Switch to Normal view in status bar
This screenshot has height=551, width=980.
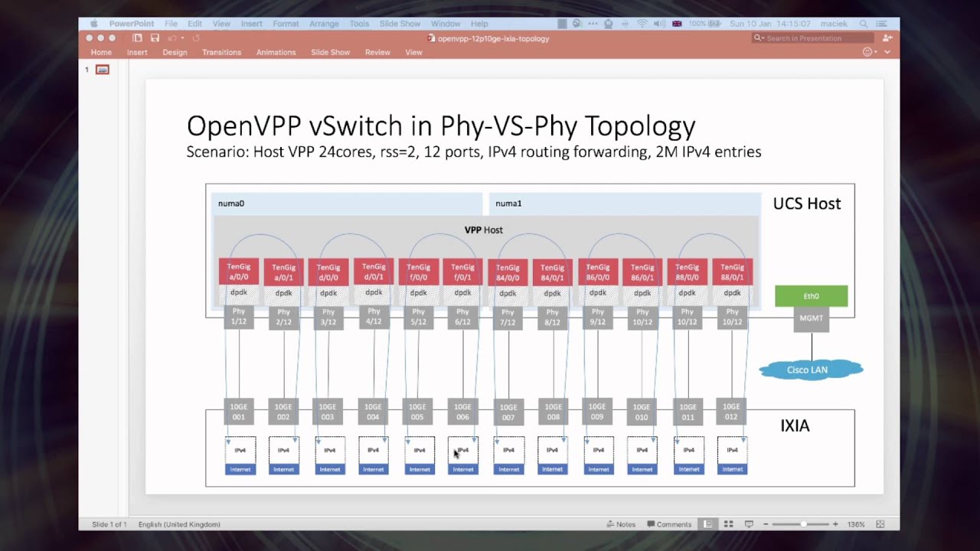(x=708, y=524)
